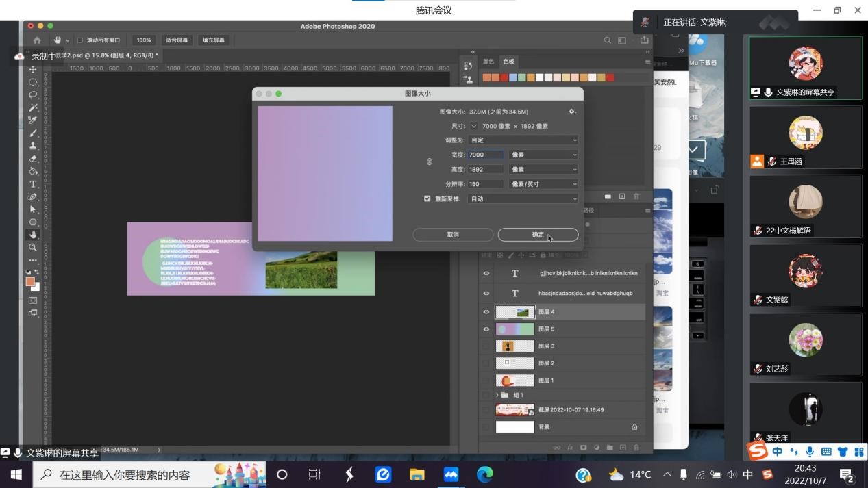
Task: Open the Image Size dialog gear settings
Action: click(572, 112)
